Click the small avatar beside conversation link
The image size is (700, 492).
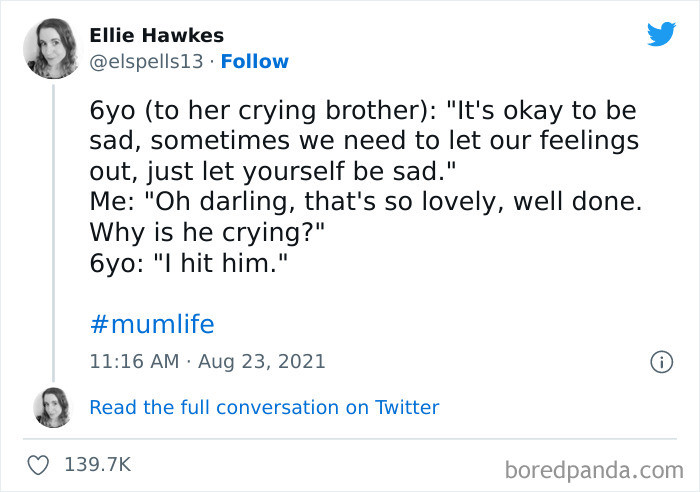(x=52, y=407)
